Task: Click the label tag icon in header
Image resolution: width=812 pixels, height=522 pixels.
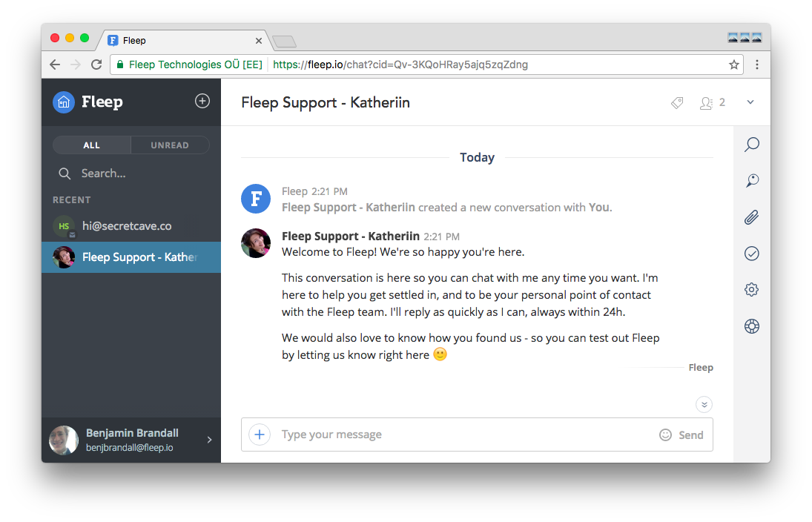Action: (x=677, y=103)
